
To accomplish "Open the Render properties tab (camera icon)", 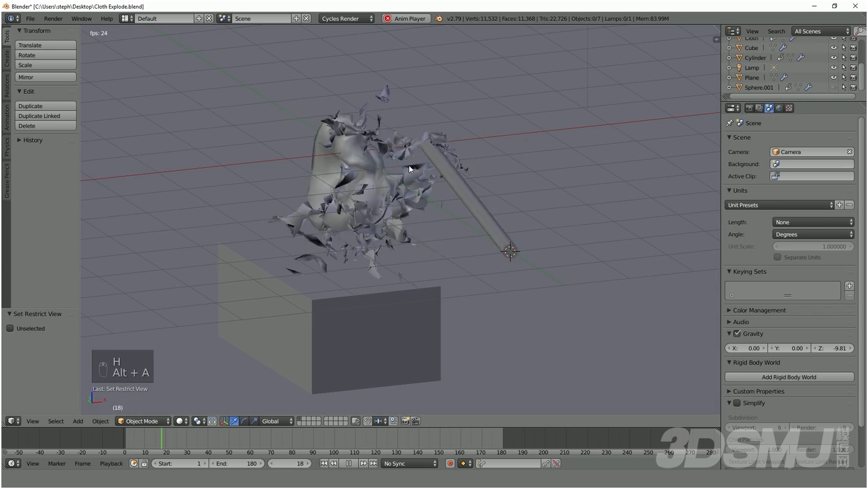I will coord(749,108).
